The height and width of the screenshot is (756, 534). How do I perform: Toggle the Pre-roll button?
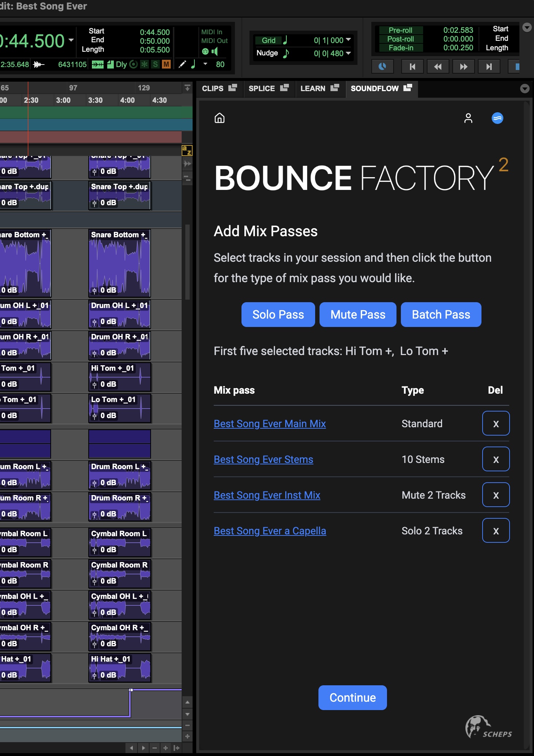pos(400,30)
